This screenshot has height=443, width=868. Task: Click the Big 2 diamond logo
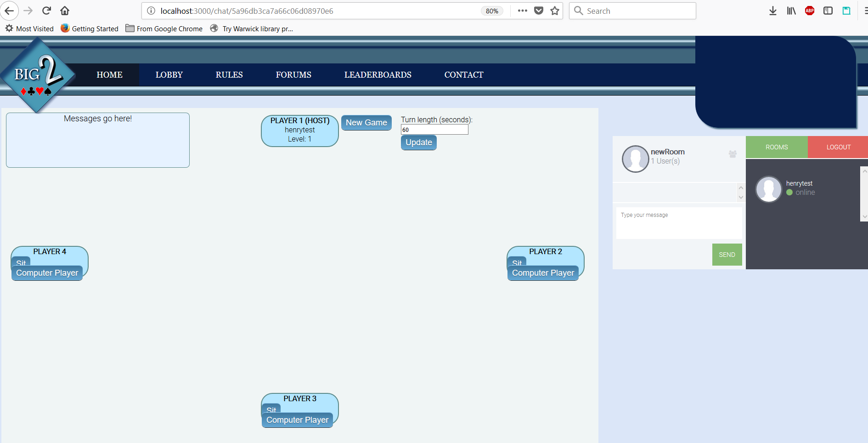pyautogui.click(x=37, y=75)
